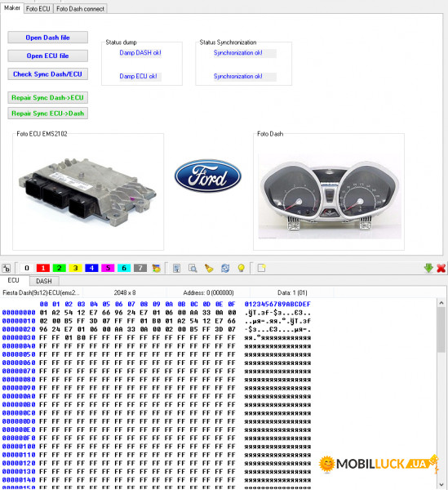
Task: Click the color palette brush icon
Action: [x=157, y=268]
